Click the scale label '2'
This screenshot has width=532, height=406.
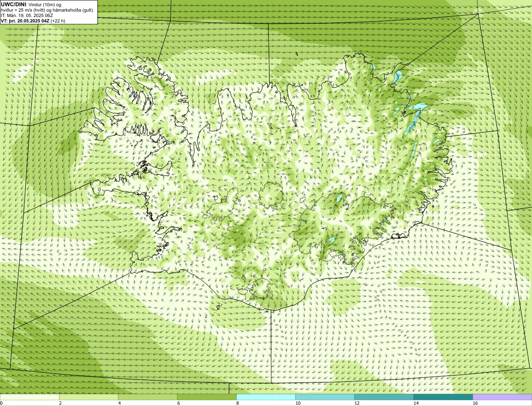pyautogui.click(x=60, y=403)
